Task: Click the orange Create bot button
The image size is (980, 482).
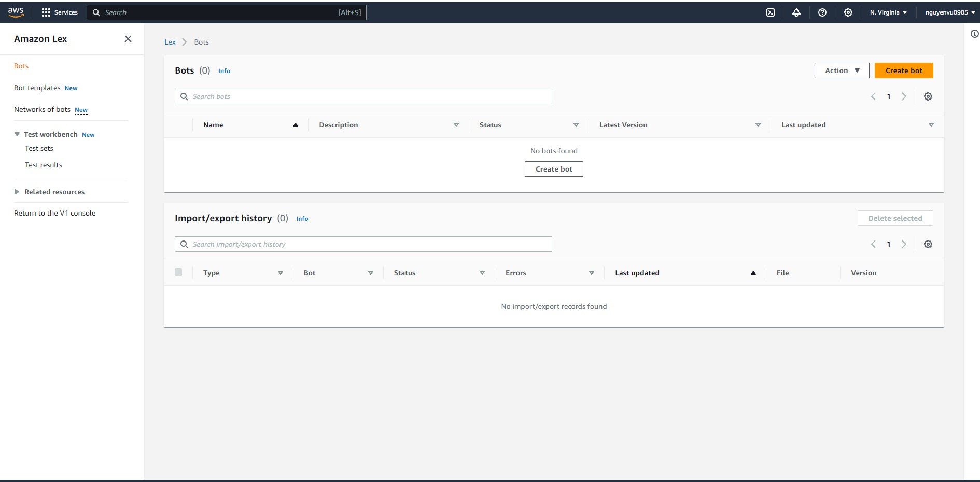Action: (x=904, y=70)
